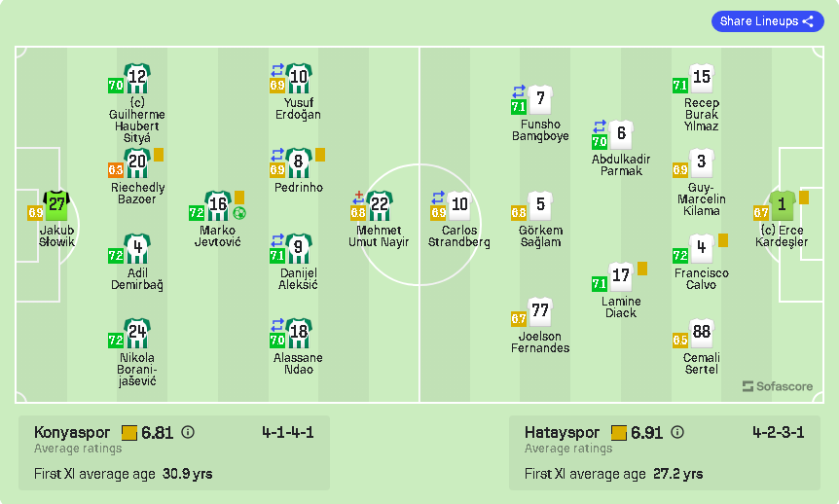The image size is (839, 504).
Task: Click Joelson Fernandes' 6.7 rating badge
Action: [519, 318]
